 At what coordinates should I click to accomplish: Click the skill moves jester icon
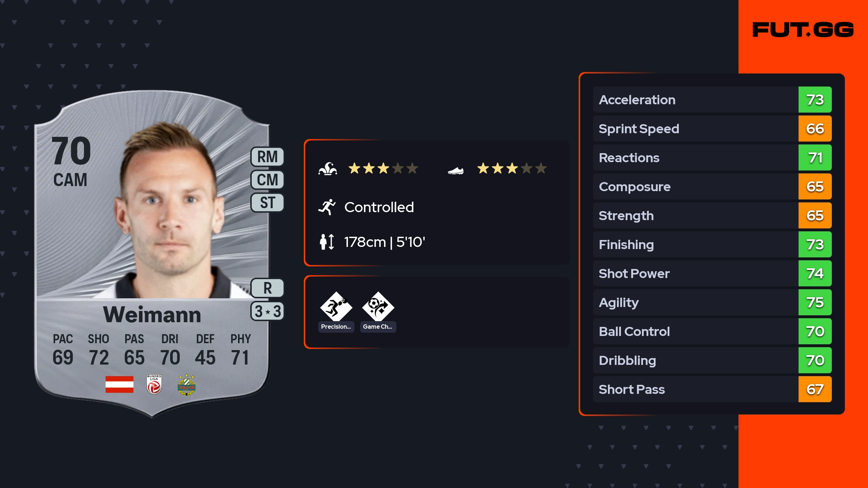[x=328, y=169]
